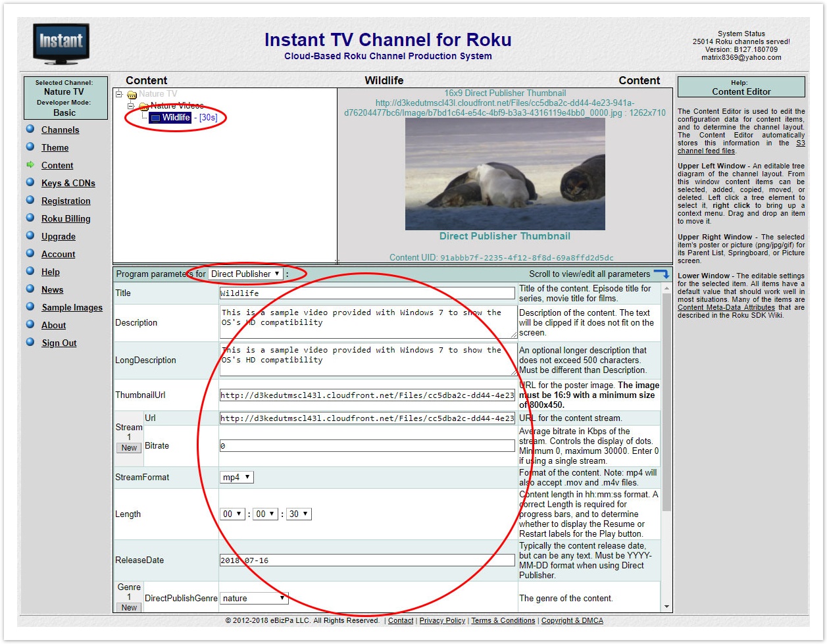Select the Nature Videos tree item
The height and width of the screenshot is (644, 827).
pos(177,106)
